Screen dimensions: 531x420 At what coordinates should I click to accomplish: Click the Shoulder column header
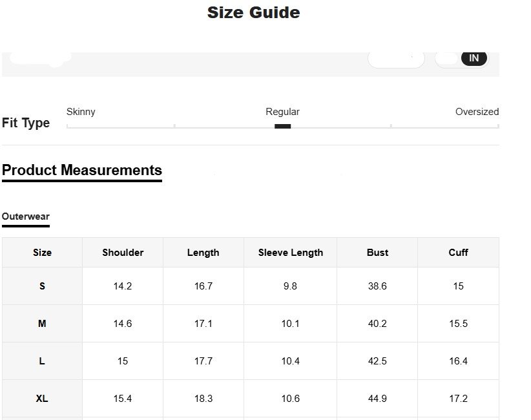(123, 253)
